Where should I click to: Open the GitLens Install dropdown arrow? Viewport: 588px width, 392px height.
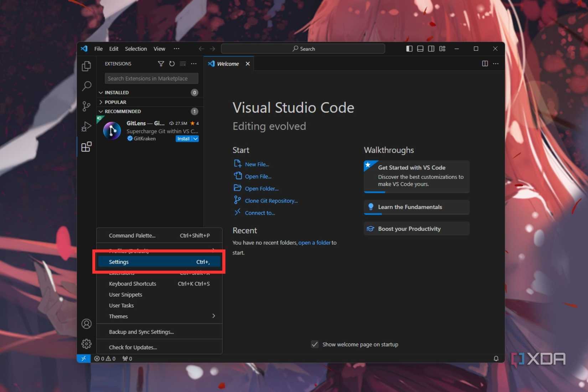tap(195, 139)
